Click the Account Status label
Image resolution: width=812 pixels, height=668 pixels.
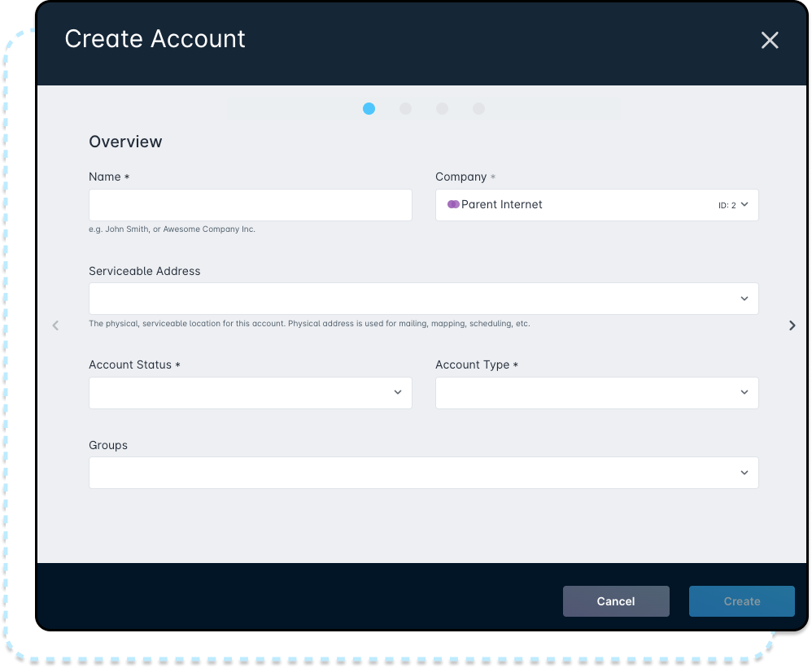[x=134, y=365]
